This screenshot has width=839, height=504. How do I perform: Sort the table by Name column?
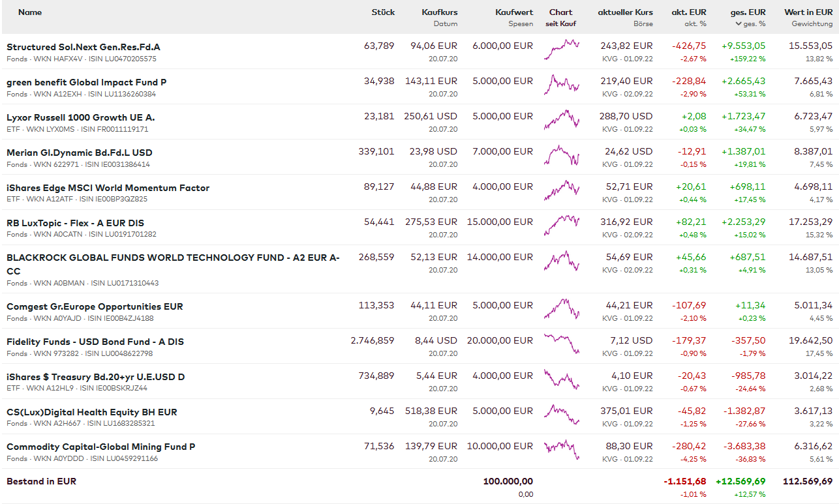tap(30, 12)
